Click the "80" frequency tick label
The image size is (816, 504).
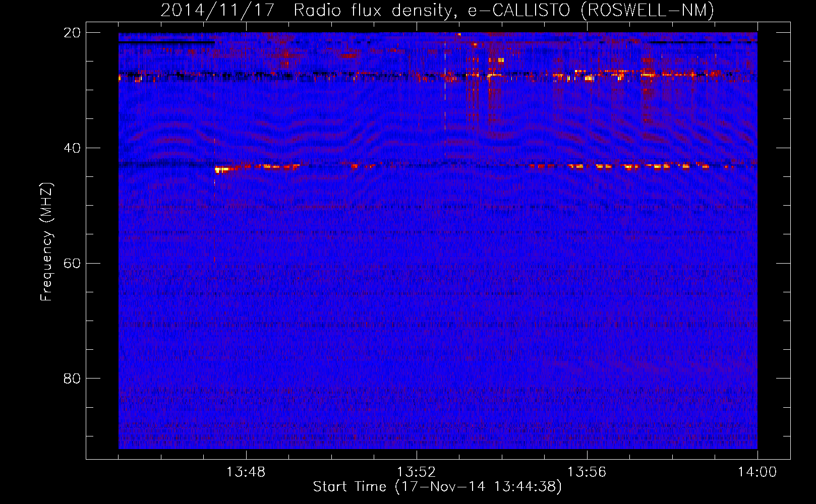[x=72, y=378]
